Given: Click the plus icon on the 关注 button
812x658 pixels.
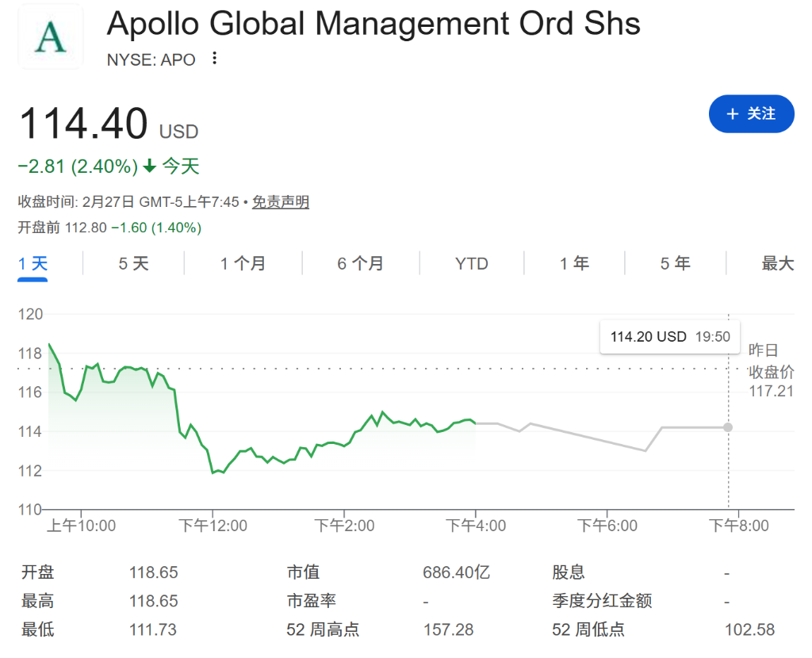Looking at the screenshot, I should click(732, 113).
